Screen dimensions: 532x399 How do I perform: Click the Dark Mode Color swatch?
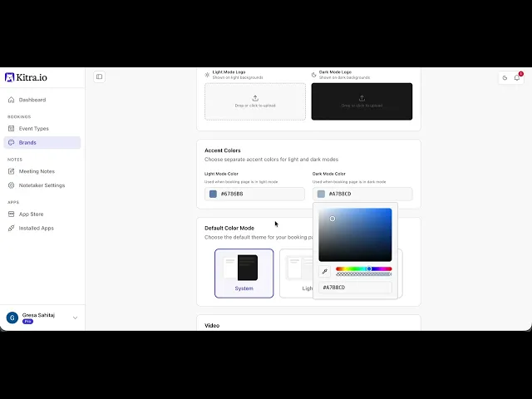[321, 194]
